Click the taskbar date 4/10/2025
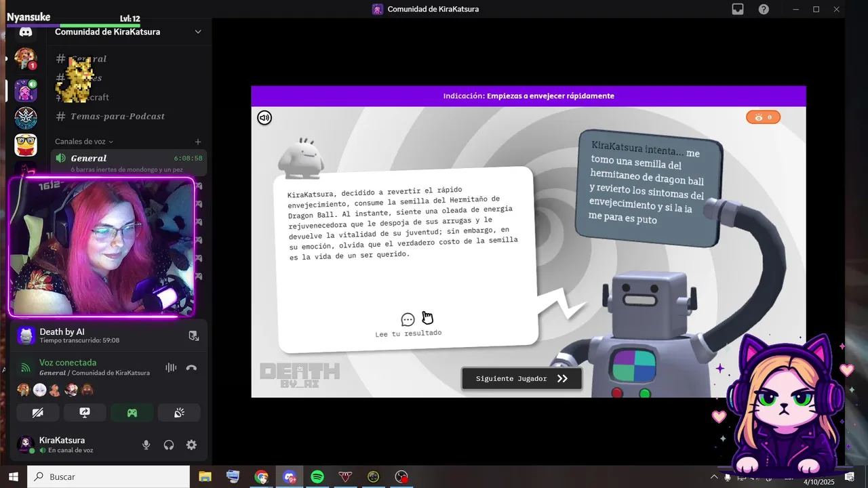The height and width of the screenshot is (488, 868). tap(819, 482)
